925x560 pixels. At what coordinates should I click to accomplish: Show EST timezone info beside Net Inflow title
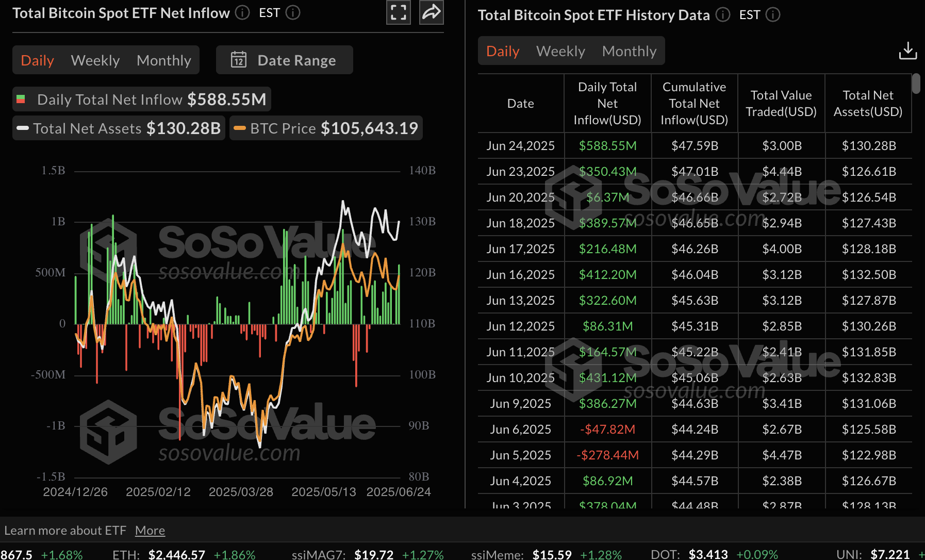tap(293, 12)
